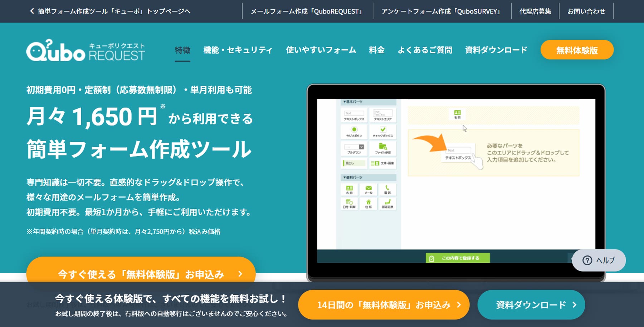Click the ※年間契約時の場合 price note

pyautogui.click(x=123, y=232)
